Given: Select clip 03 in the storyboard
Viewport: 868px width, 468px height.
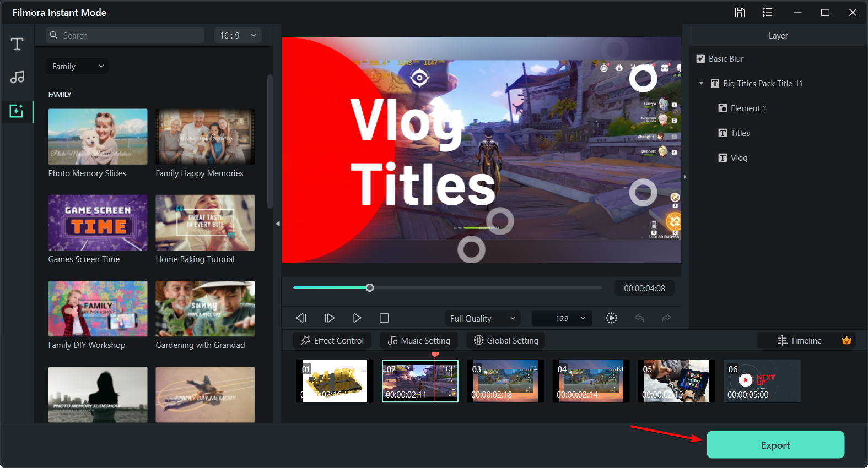Looking at the screenshot, I should [x=505, y=381].
